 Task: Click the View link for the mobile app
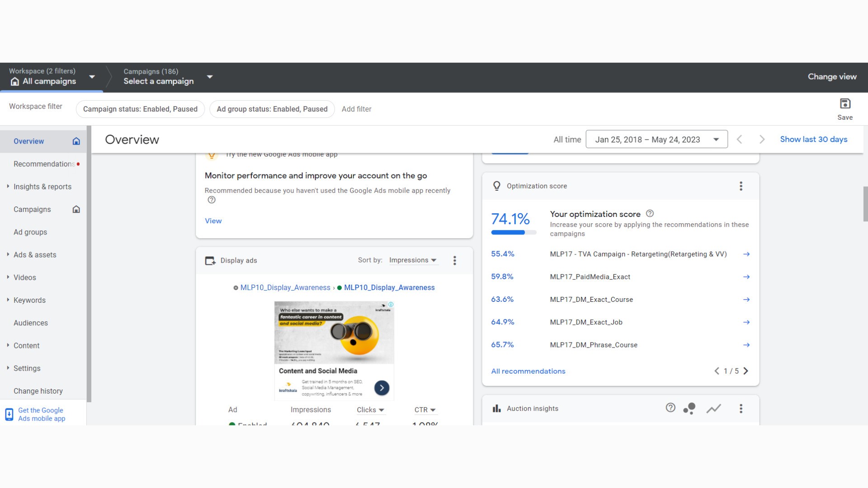[213, 221]
